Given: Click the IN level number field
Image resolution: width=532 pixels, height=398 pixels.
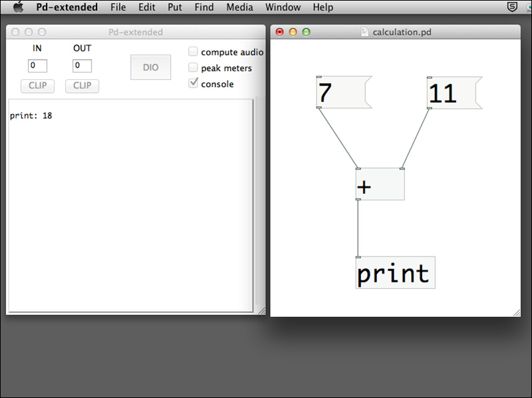Looking at the screenshot, I should pos(37,65).
